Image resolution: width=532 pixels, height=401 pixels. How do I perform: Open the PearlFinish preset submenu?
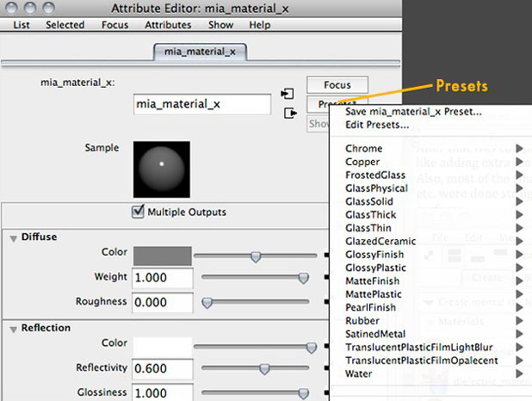click(430, 307)
